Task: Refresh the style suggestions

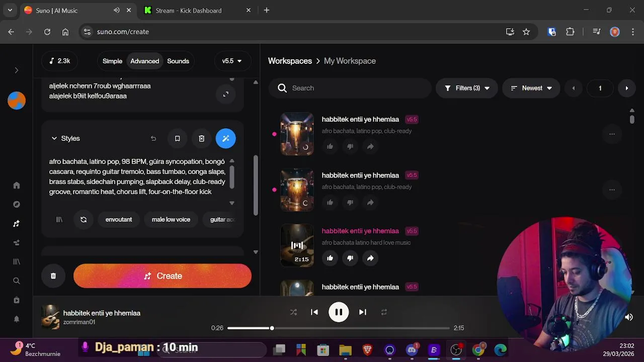Action: point(84,220)
